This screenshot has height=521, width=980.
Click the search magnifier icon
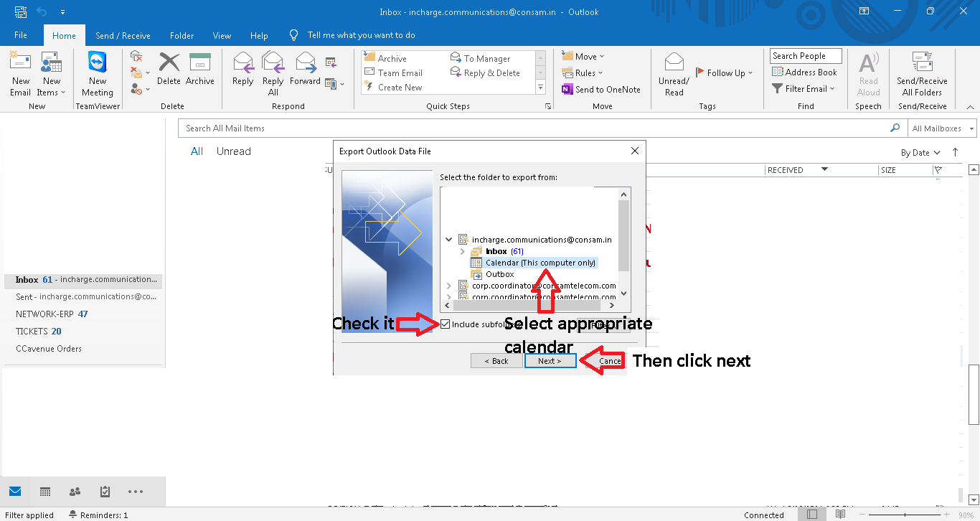click(x=895, y=128)
